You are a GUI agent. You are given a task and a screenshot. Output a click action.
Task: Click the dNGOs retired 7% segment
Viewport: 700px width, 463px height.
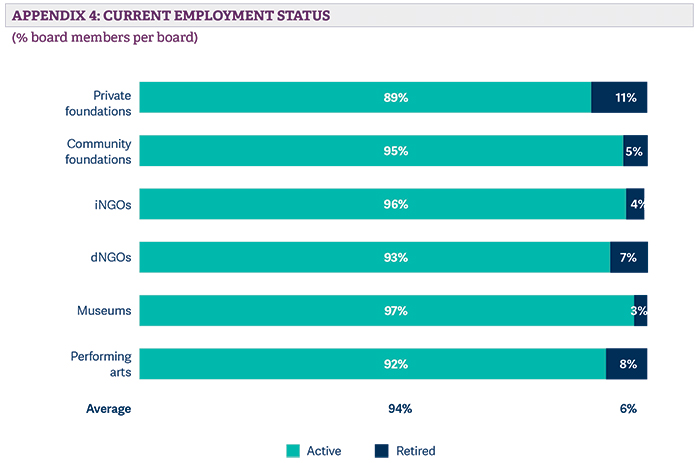point(629,258)
